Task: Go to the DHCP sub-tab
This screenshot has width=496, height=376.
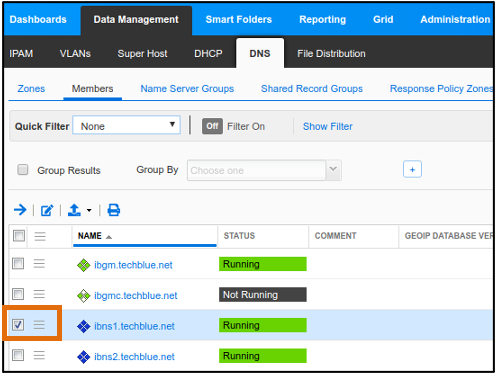Action: [x=208, y=54]
